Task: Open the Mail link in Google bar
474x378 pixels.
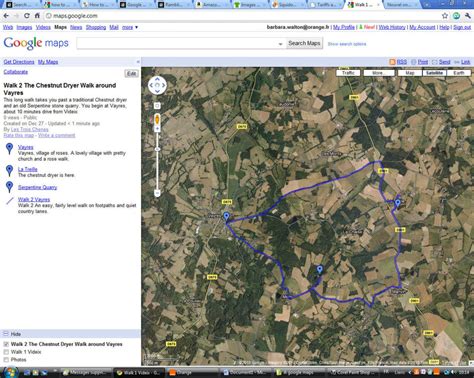Action: coord(114,27)
